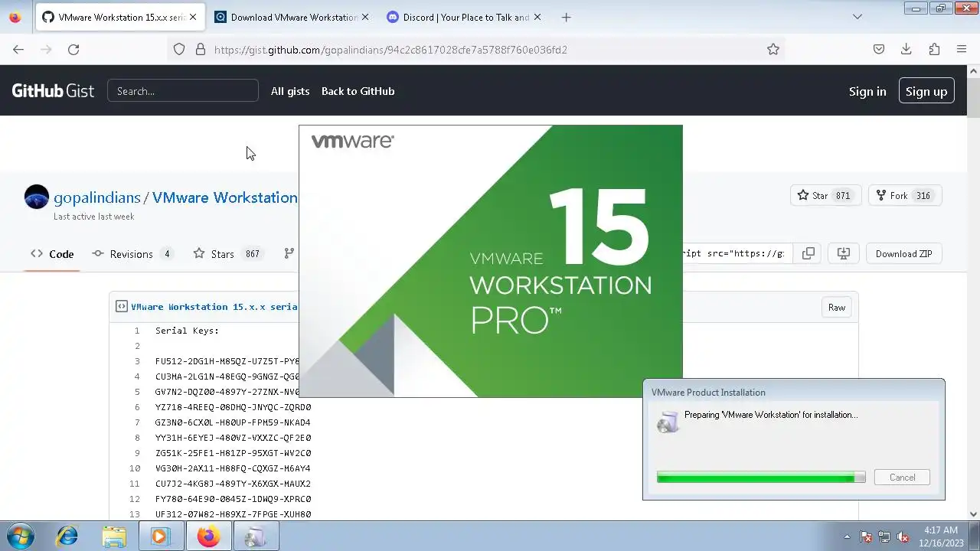Open the Firefox hamburger application menu

pos(962,49)
